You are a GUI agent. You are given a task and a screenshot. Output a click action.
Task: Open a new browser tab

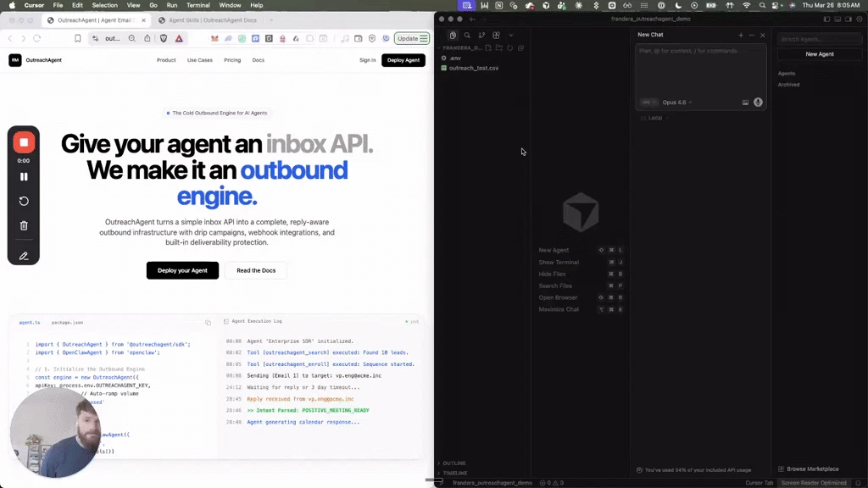click(x=271, y=20)
